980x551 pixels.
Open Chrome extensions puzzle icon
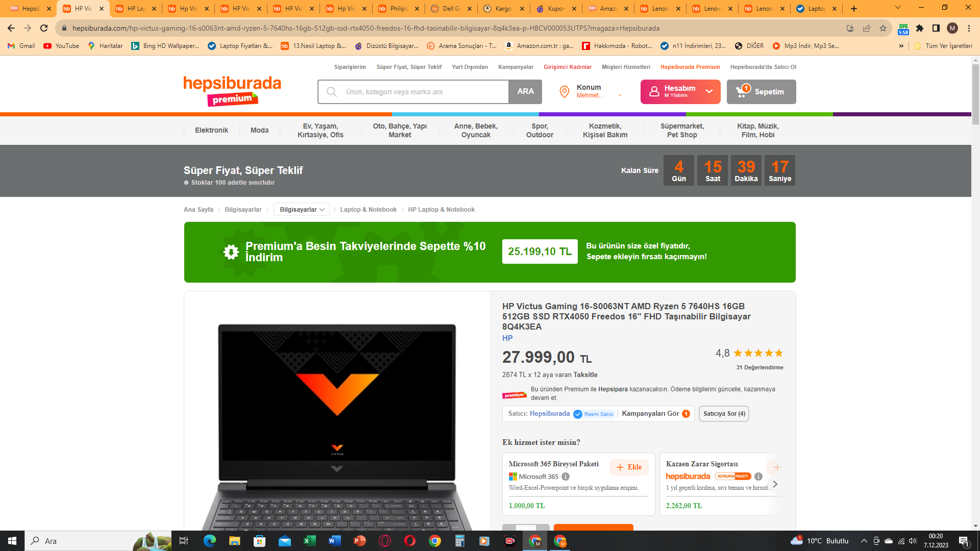pyautogui.click(x=920, y=28)
